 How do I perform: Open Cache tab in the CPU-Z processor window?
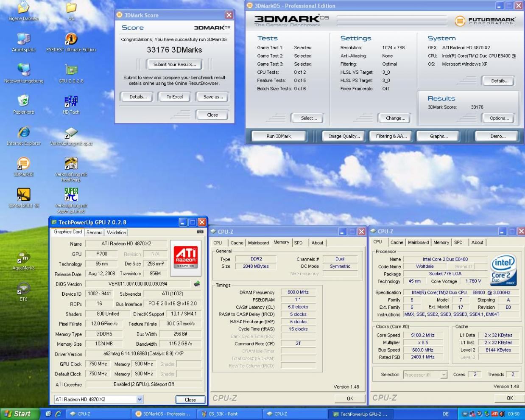[397, 242]
